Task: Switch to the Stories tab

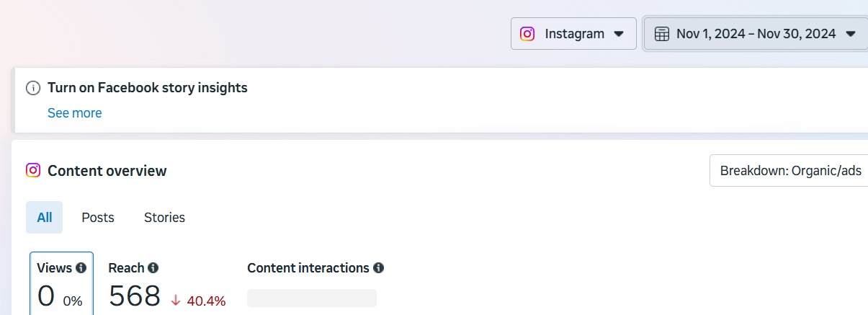Action: pyautogui.click(x=164, y=218)
